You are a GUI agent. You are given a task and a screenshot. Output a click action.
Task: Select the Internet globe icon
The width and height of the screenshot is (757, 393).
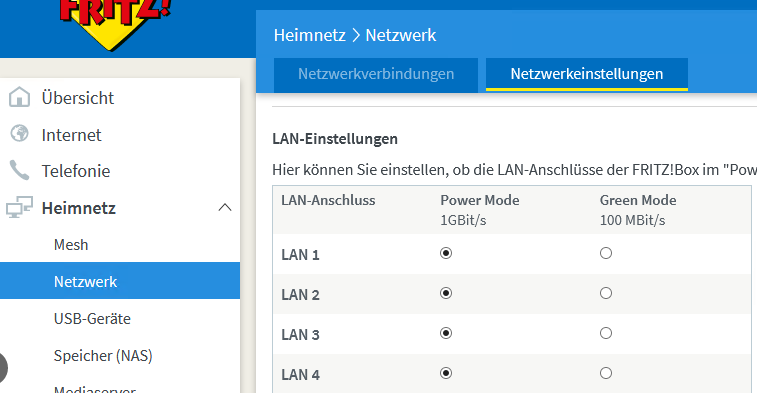tap(19, 134)
